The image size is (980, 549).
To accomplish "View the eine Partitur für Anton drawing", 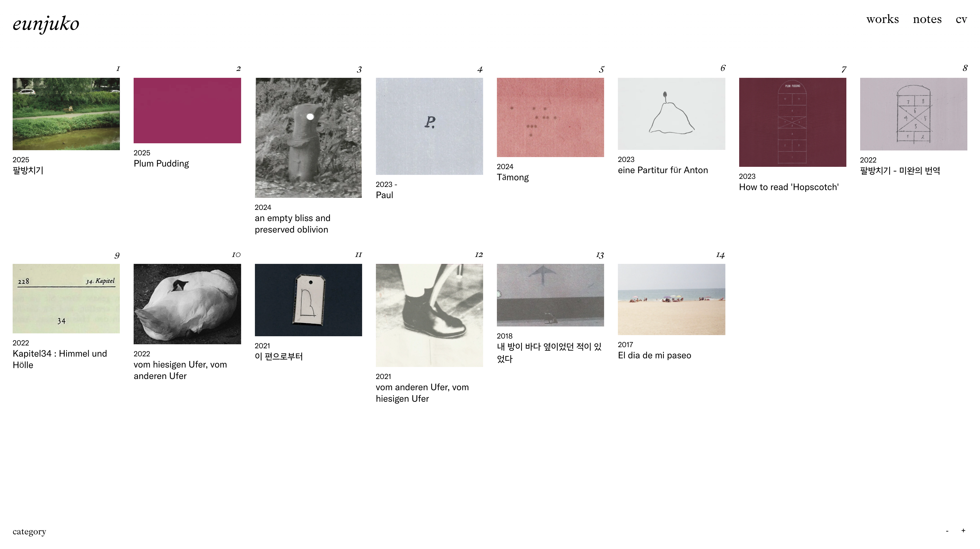I will (671, 114).
